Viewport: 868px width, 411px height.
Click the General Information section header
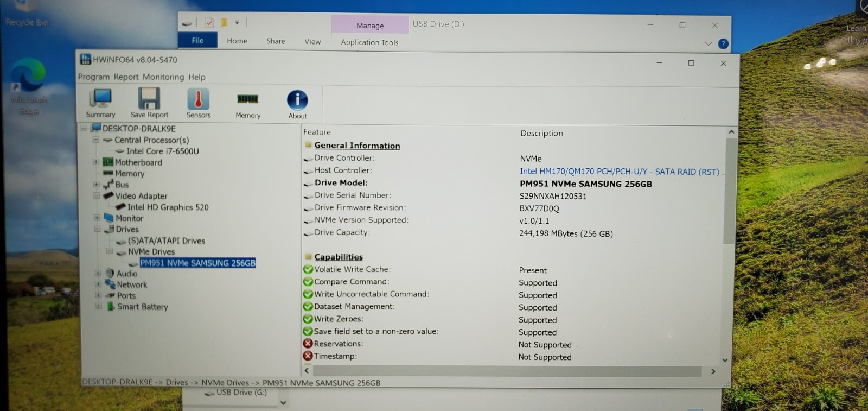357,146
